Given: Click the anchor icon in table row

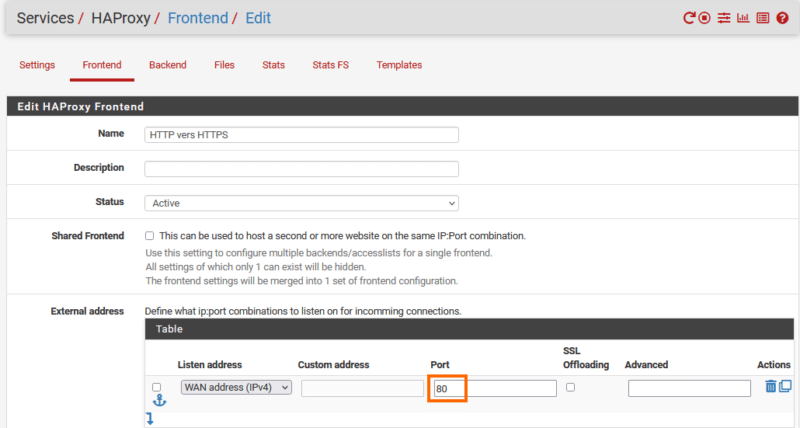Looking at the screenshot, I should [x=158, y=401].
